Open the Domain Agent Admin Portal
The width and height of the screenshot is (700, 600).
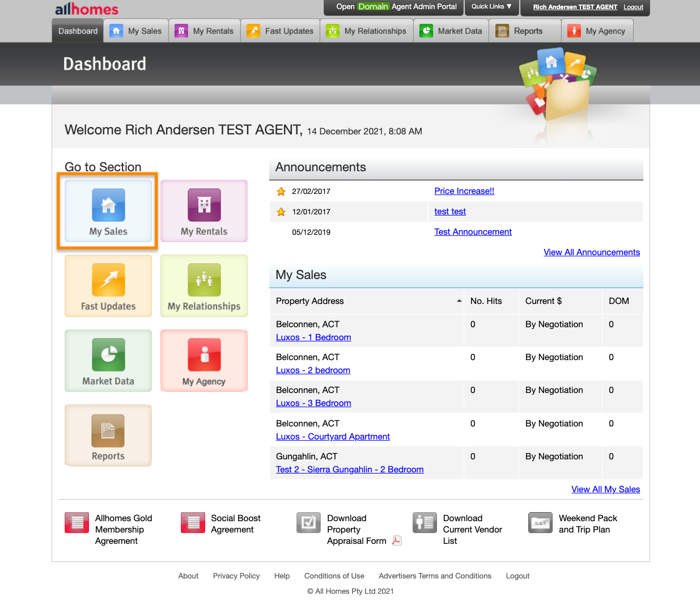click(x=396, y=7)
